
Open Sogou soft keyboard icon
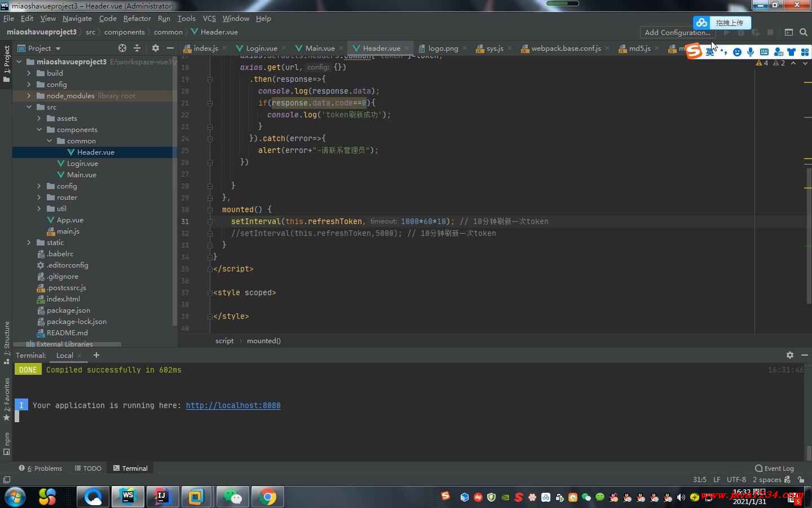(x=765, y=52)
